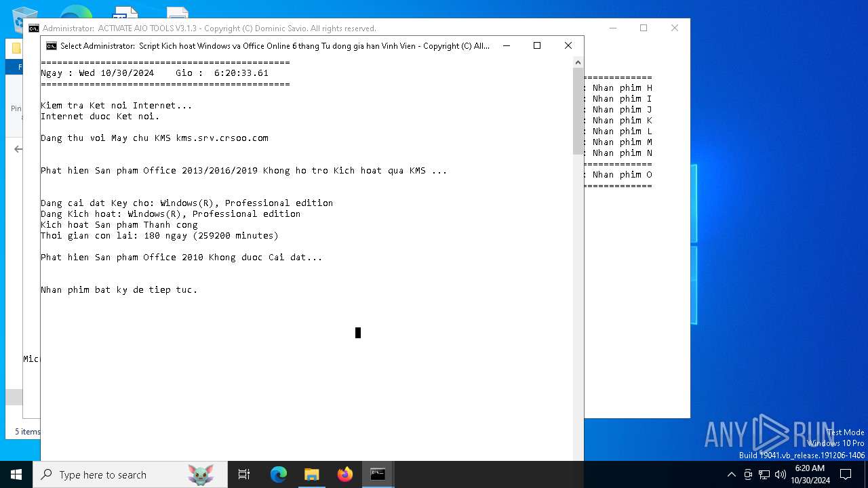Open the network status tray icon
Image resolution: width=868 pixels, height=488 pixels.
pos(764,474)
